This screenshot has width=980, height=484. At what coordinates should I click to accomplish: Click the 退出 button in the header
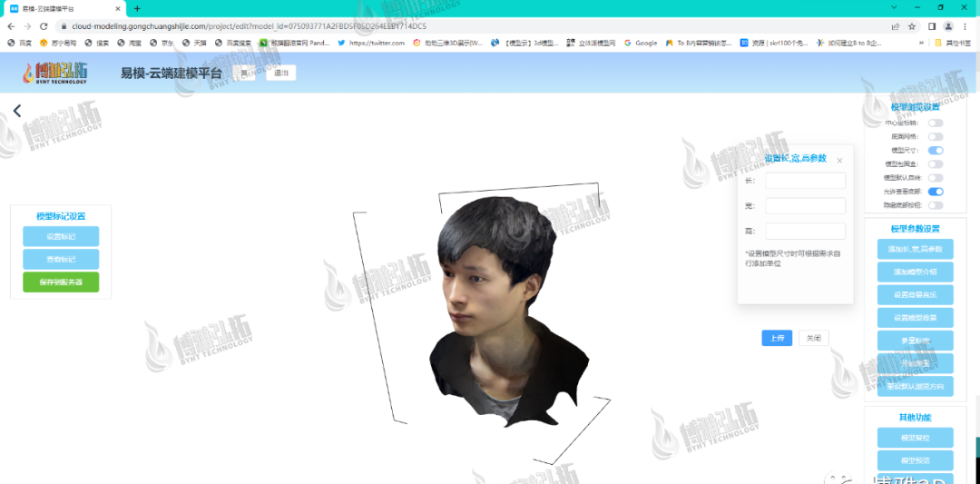pos(281,73)
